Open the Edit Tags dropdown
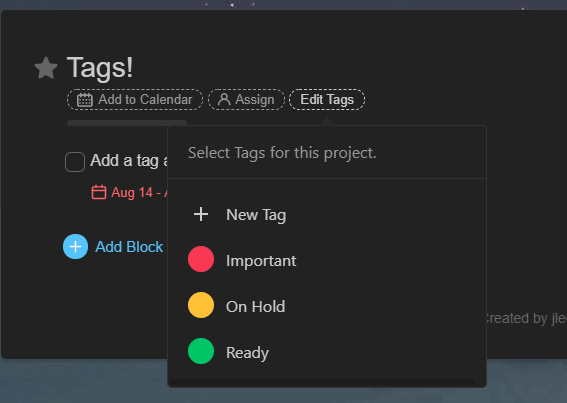The image size is (567, 403). pyautogui.click(x=327, y=99)
